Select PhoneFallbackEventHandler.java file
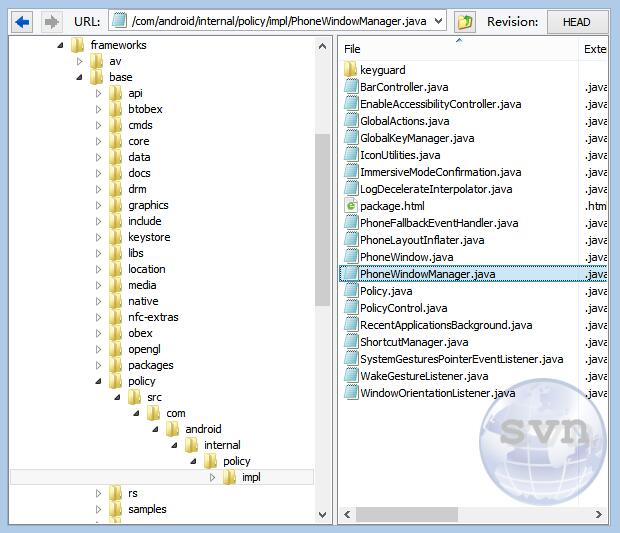Image resolution: width=620 pixels, height=533 pixels. pos(439,223)
